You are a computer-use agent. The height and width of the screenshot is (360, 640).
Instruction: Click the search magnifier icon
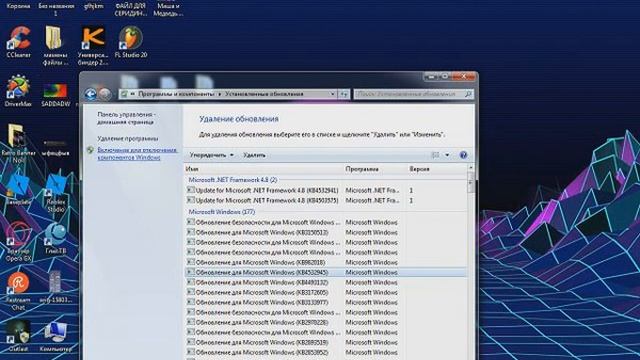point(468,94)
